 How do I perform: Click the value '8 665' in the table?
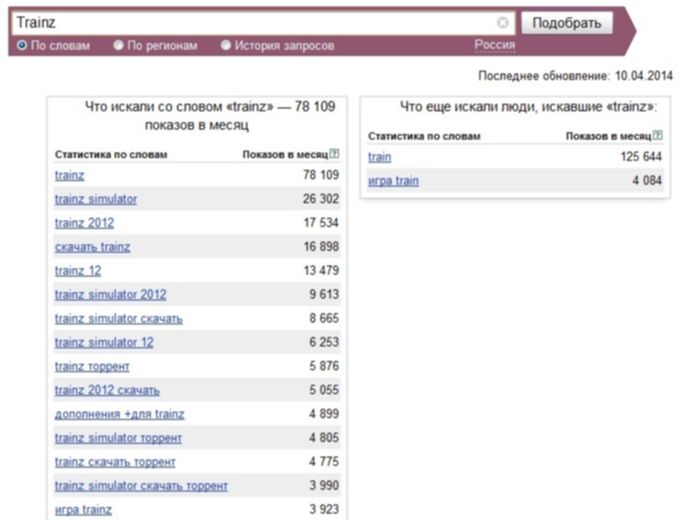pos(324,318)
